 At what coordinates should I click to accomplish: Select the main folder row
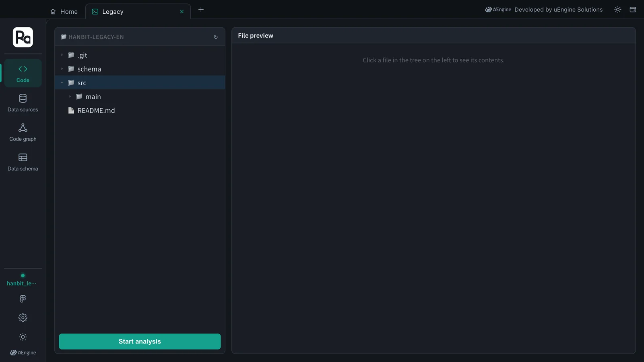click(x=140, y=97)
